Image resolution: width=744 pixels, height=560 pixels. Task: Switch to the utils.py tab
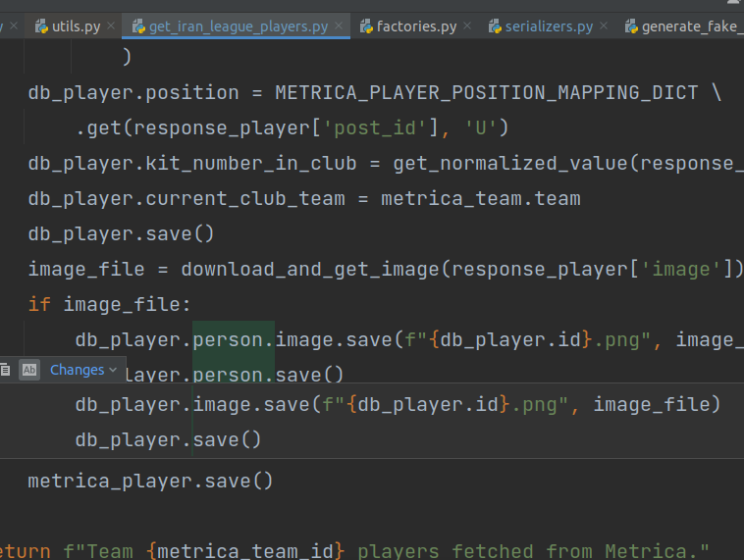click(x=76, y=26)
